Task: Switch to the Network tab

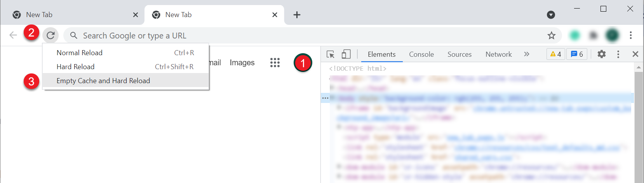Action: 498,54
